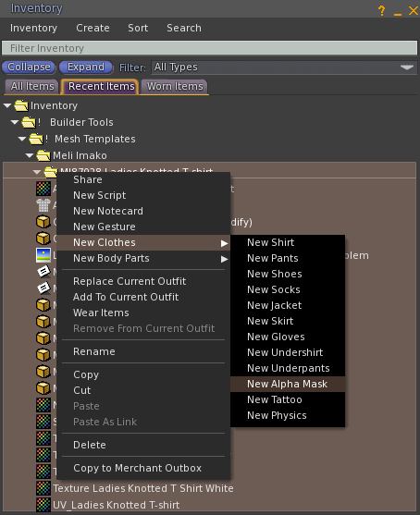Switch to the Worn Items tab
The width and height of the screenshot is (420, 515).
[175, 87]
